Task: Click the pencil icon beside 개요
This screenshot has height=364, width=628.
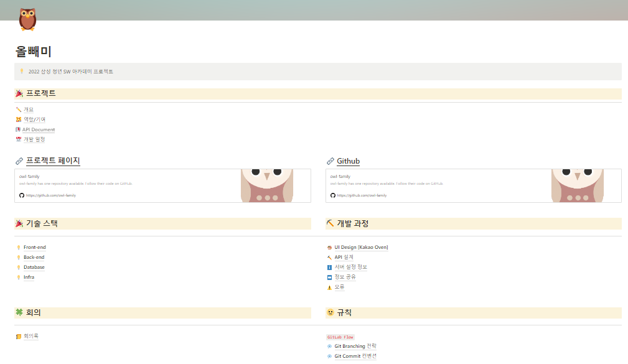Action: (x=19, y=109)
